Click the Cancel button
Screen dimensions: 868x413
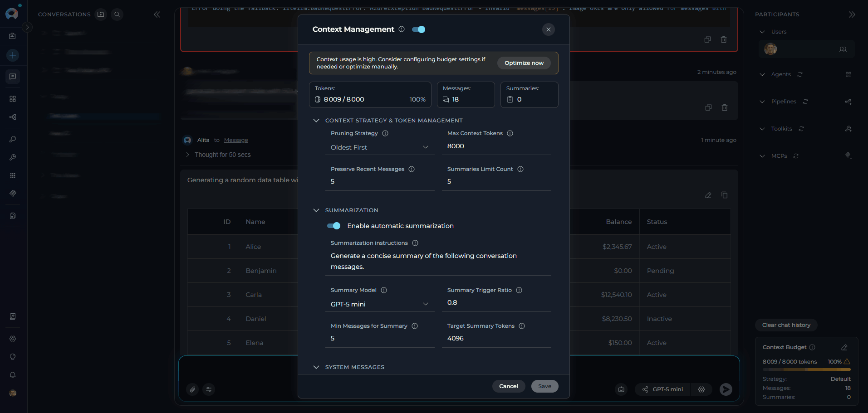click(x=508, y=386)
